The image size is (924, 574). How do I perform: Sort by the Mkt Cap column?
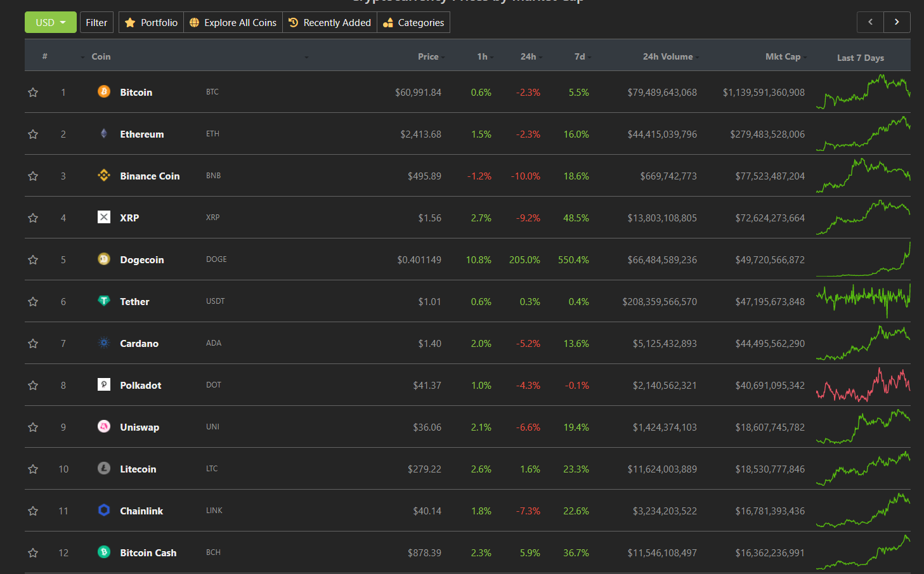[x=783, y=56]
